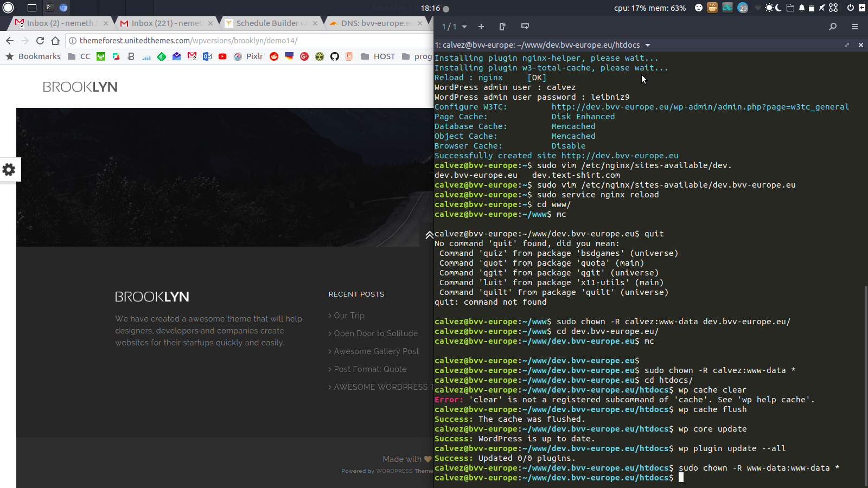Maximize the terminal pane
868x488 pixels.
coord(846,45)
